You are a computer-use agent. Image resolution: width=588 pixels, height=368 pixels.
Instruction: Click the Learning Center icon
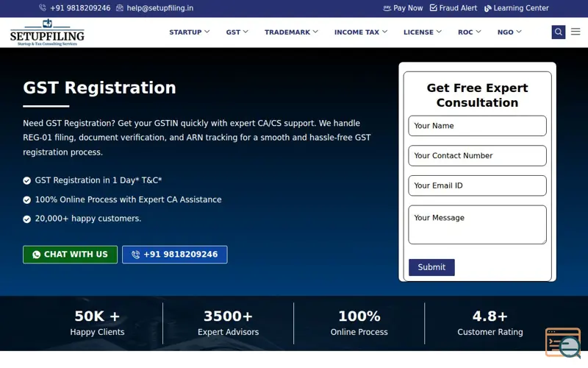(487, 8)
